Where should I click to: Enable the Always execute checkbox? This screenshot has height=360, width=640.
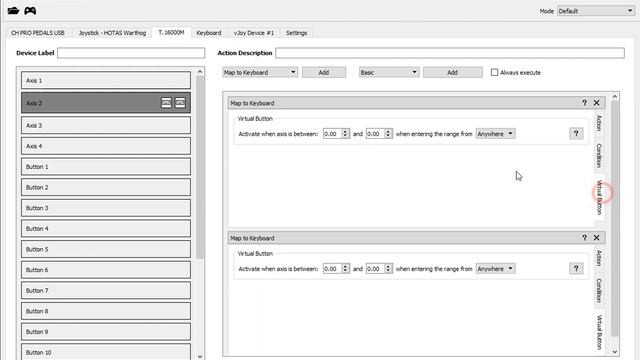coord(494,72)
